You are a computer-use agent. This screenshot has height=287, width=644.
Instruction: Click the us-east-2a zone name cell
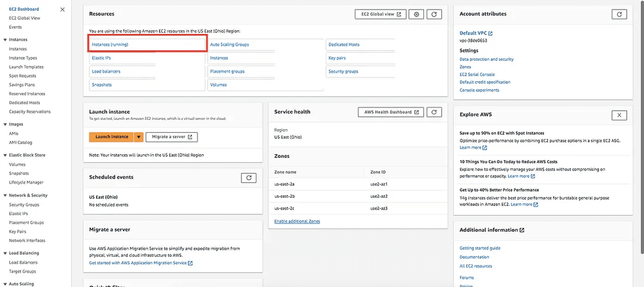point(284,184)
